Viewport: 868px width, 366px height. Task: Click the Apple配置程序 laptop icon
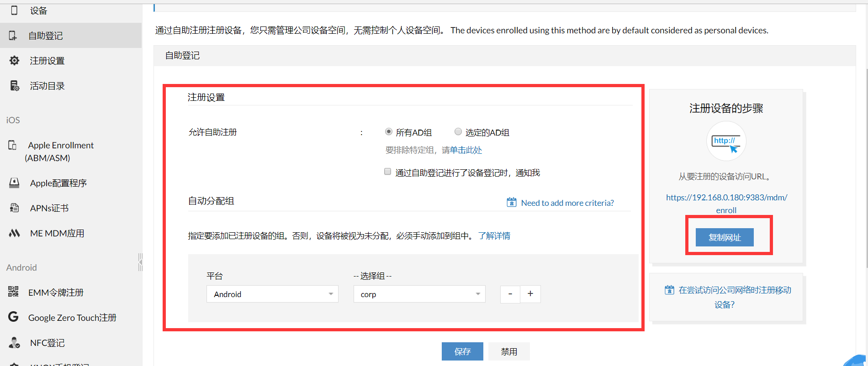pyautogui.click(x=15, y=183)
